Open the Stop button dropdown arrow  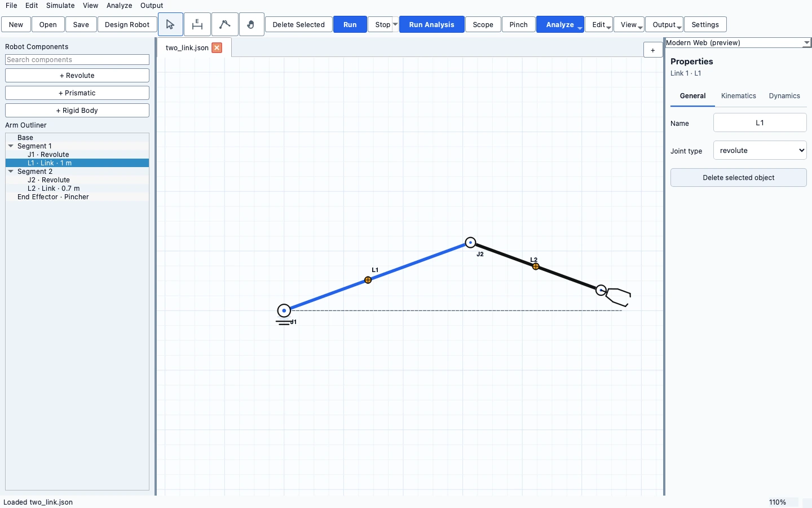[x=395, y=24]
